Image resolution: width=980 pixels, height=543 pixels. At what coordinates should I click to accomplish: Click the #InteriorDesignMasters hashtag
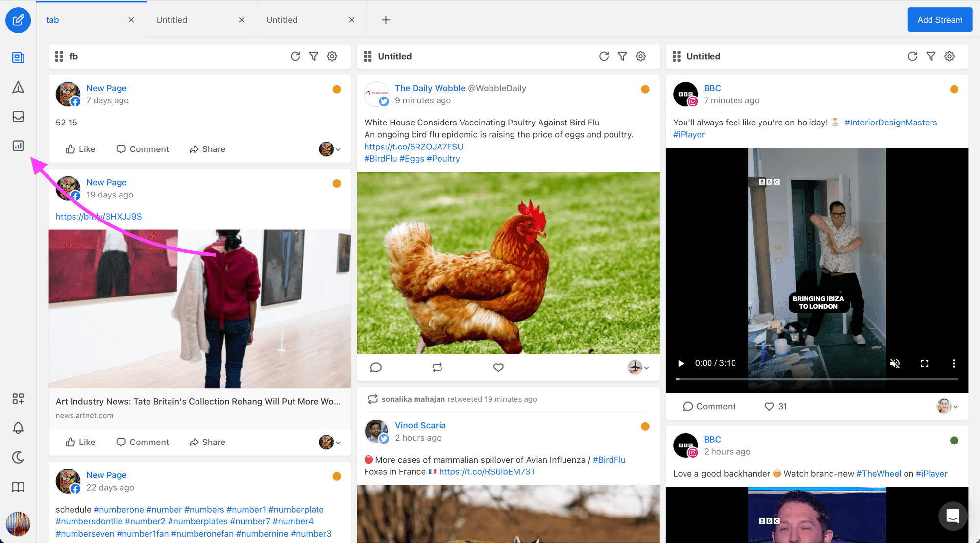click(x=890, y=123)
